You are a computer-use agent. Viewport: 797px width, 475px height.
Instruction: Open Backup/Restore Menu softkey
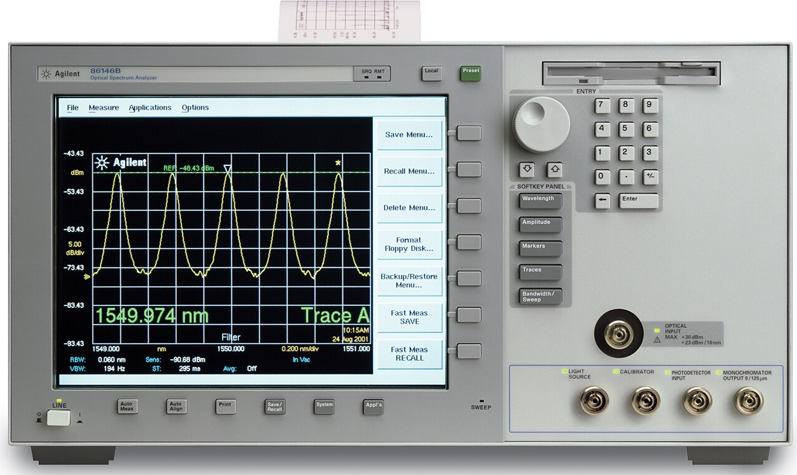409,281
